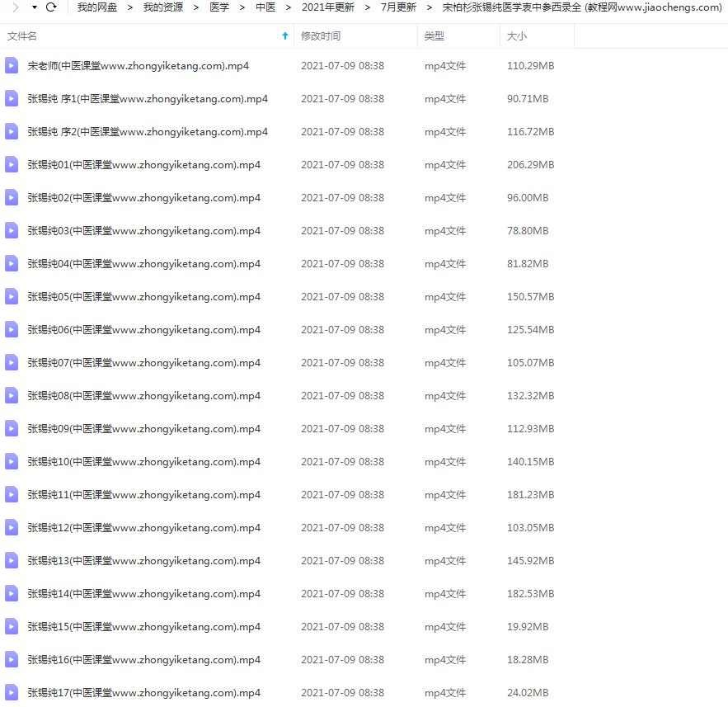Click the video icon for 张锡纯12 file
This screenshot has width=728, height=707.
pyautogui.click(x=12, y=527)
